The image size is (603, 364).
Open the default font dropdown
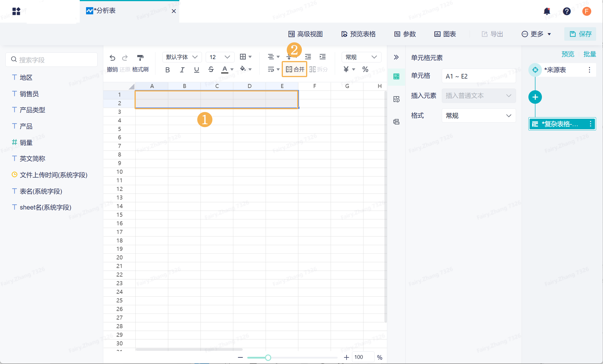pyautogui.click(x=182, y=57)
